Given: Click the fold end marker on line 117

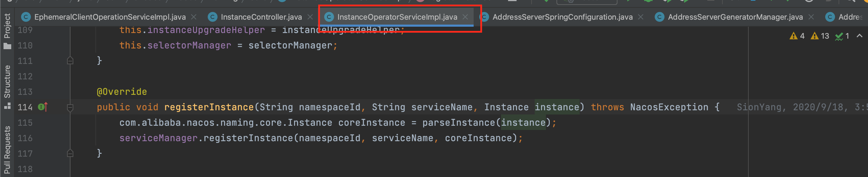Looking at the screenshot, I should [70, 153].
